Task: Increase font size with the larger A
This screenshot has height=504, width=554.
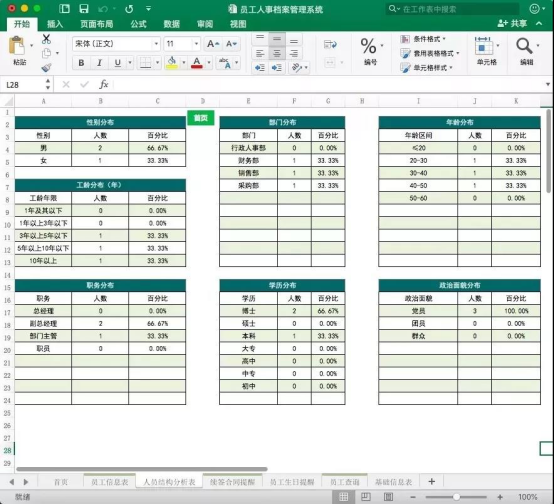Action: point(213,44)
